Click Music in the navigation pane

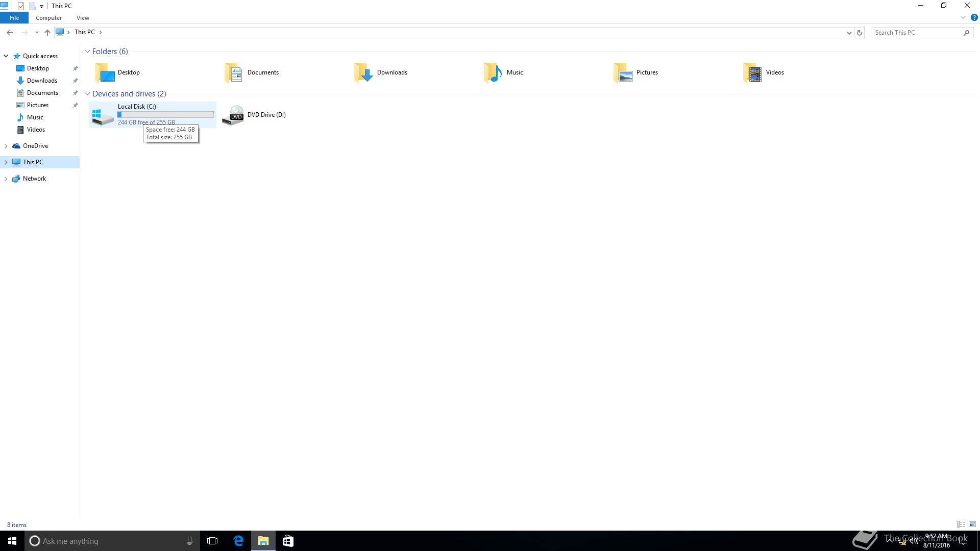pyautogui.click(x=35, y=117)
